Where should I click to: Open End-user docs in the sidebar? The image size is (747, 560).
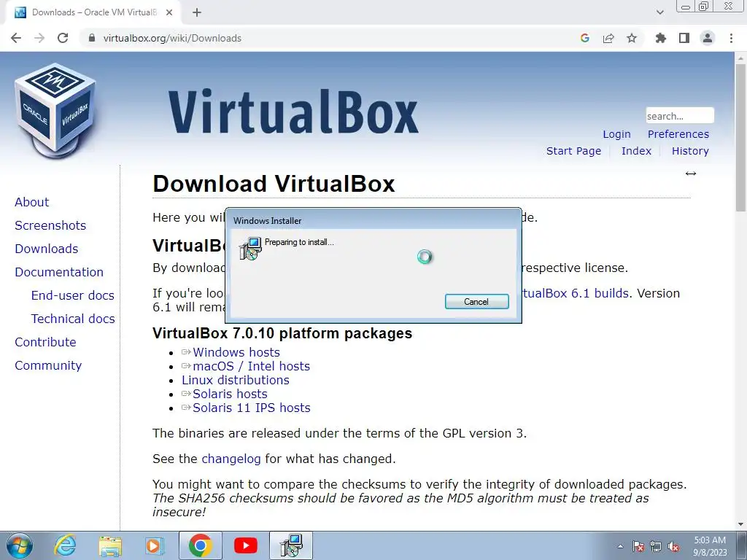pos(72,295)
